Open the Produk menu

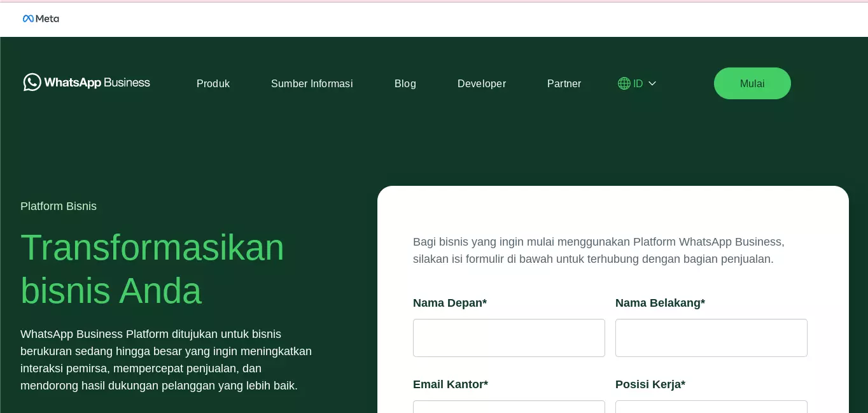point(213,83)
